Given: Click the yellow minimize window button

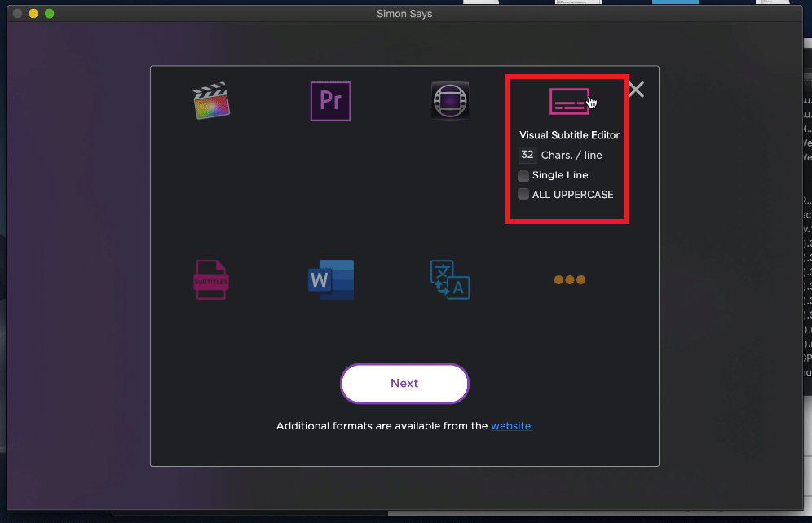Looking at the screenshot, I should click(33, 14).
